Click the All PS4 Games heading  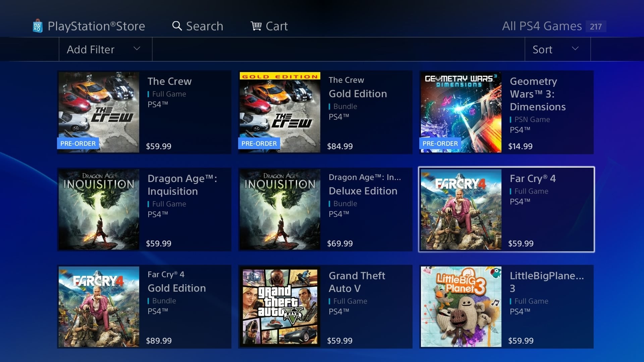[x=542, y=26]
